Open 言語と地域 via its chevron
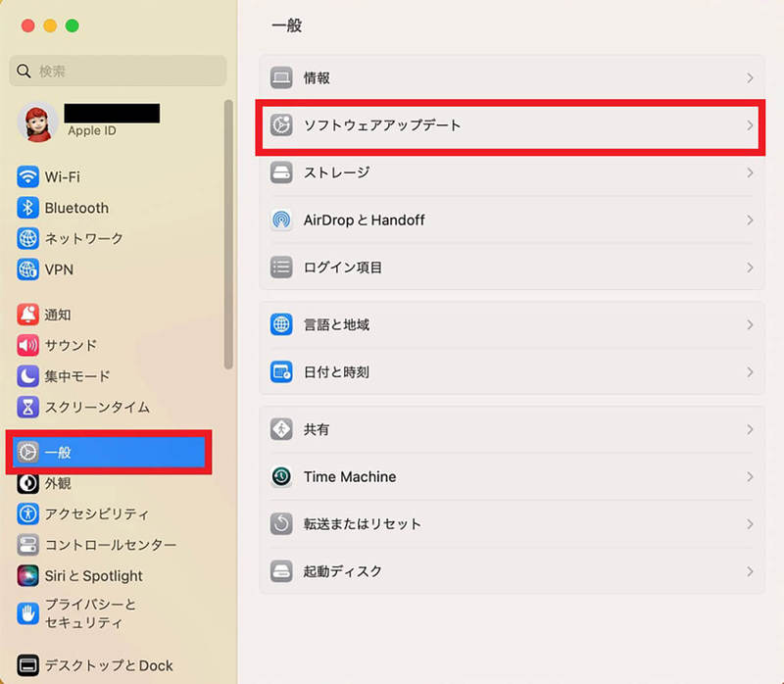The height and width of the screenshot is (684, 784). [x=750, y=324]
